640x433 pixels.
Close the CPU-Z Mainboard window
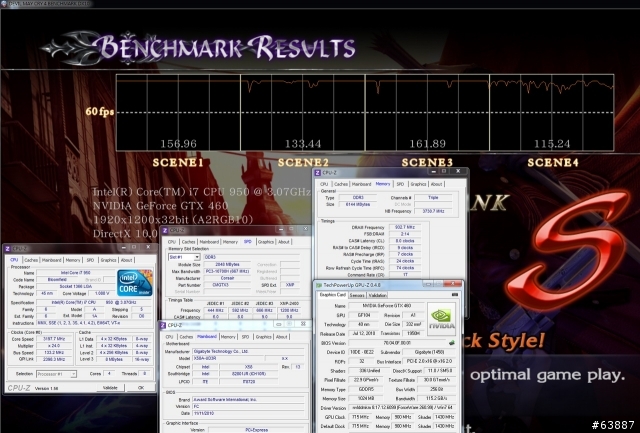(x=303, y=324)
